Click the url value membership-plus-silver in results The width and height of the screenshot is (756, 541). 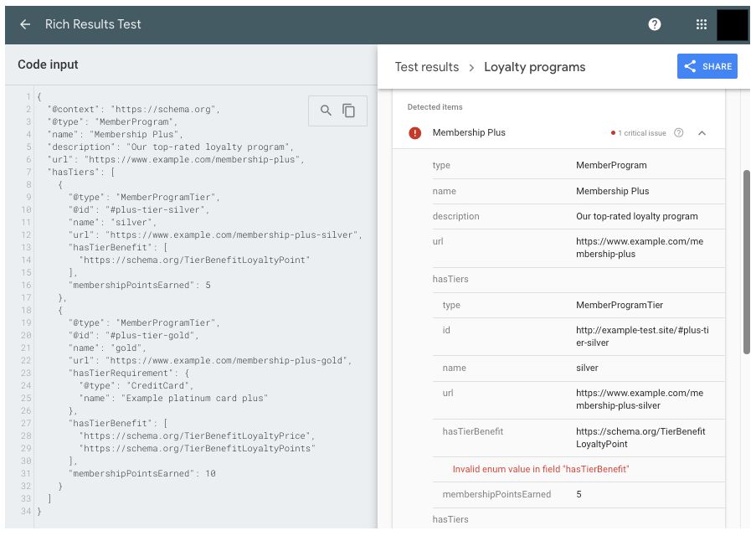click(x=640, y=399)
